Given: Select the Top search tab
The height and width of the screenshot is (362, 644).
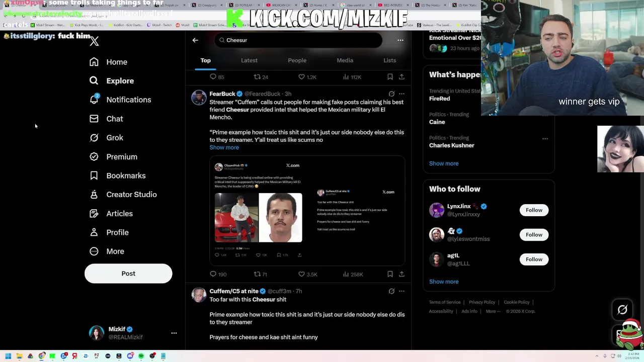Looking at the screenshot, I should pos(206,60).
